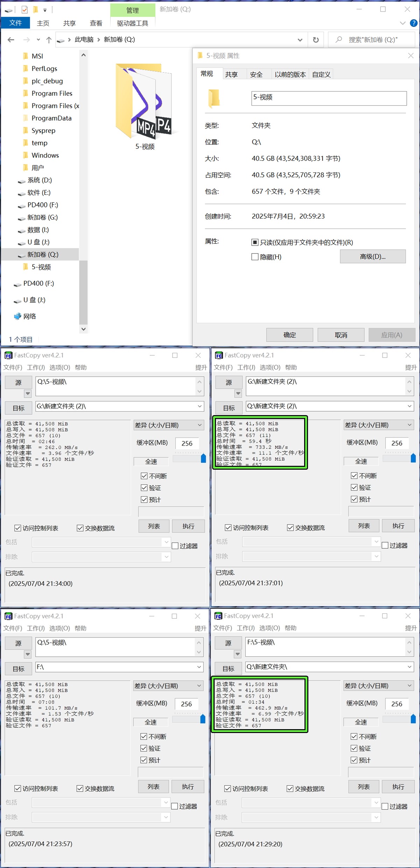Open the address bar history dropdown
Image resolution: width=420 pixels, height=868 pixels.
point(300,40)
